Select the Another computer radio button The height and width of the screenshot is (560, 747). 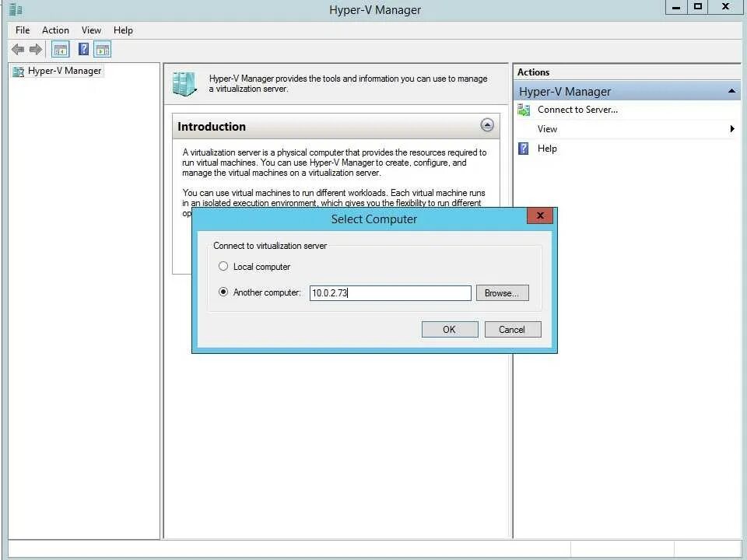coord(223,292)
